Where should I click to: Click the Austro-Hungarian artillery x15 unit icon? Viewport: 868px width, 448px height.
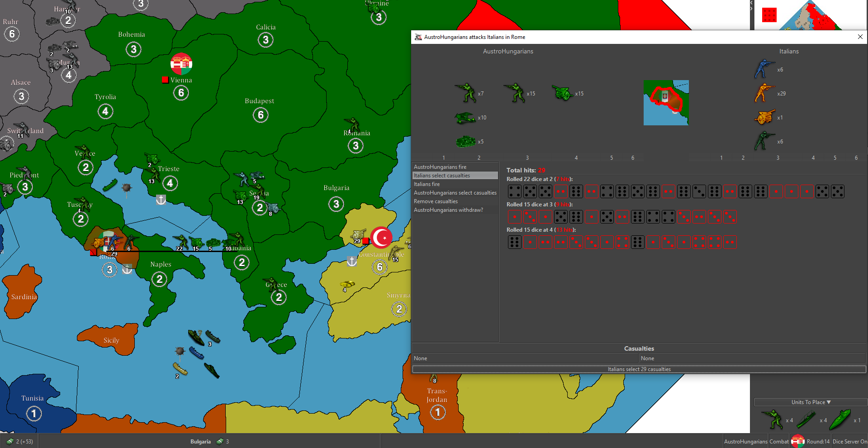click(562, 93)
